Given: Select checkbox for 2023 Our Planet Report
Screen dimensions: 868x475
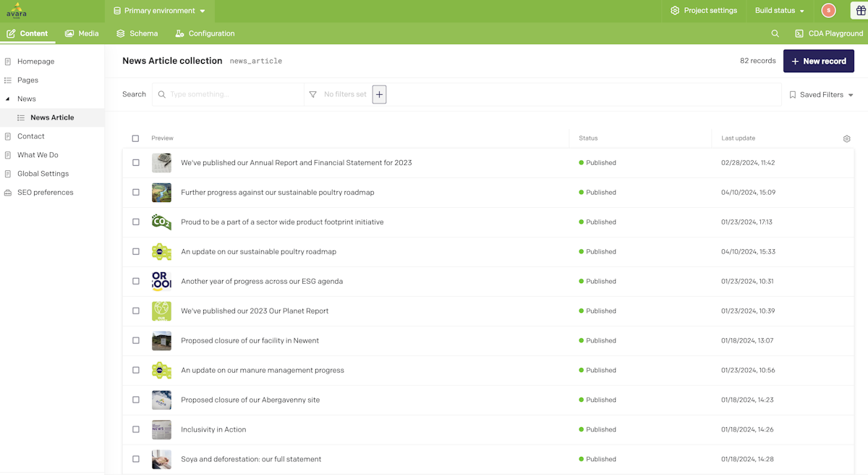Looking at the screenshot, I should [x=135, y=311].
